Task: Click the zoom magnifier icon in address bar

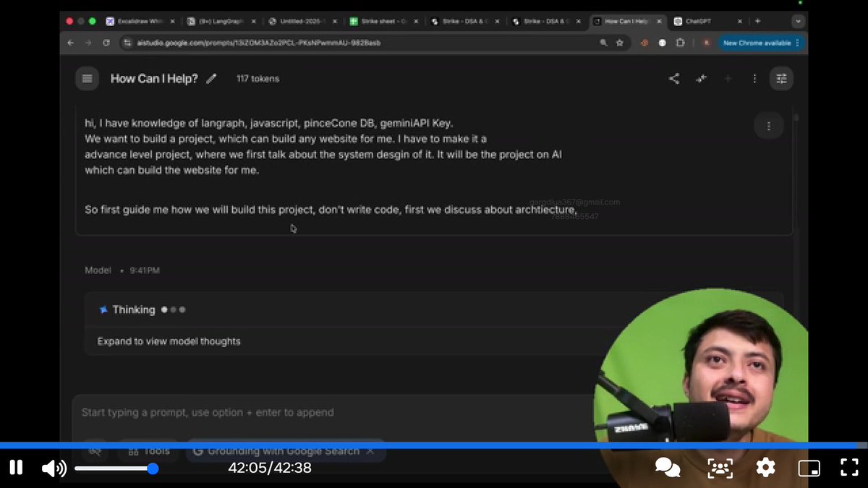Action: (603, 43)
